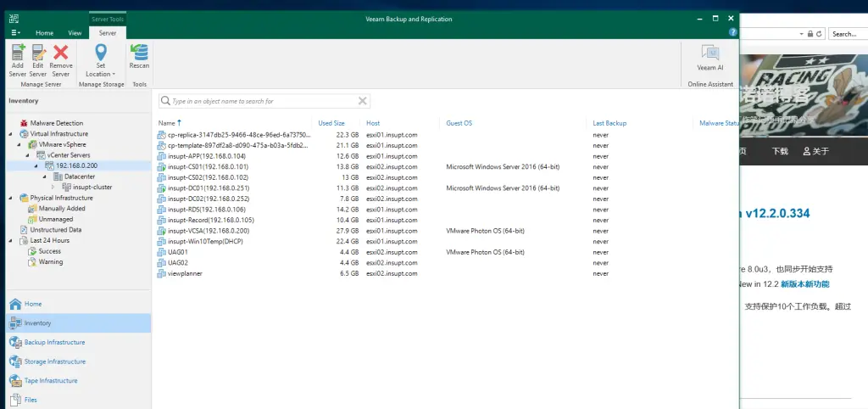The height and width of the screenshot is (409, 868).
Task: Open Storage Infrastructure view in navigation pane
Action: 54,361
